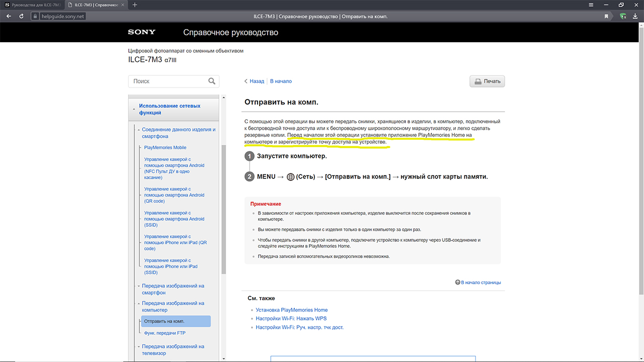Open Android (QR code) control topic

pyautogui.click(x=174, y=195)
